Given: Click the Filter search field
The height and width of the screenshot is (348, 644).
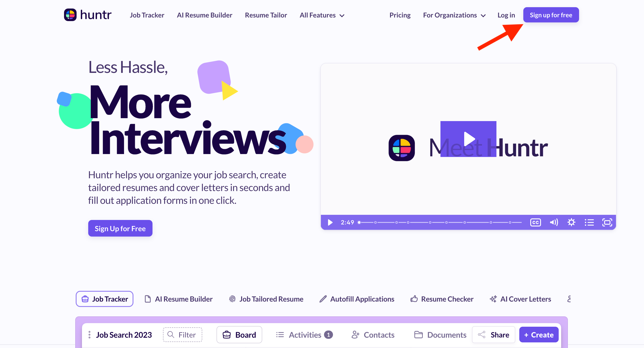Looking at the screenshot, I should click(182, 335).
